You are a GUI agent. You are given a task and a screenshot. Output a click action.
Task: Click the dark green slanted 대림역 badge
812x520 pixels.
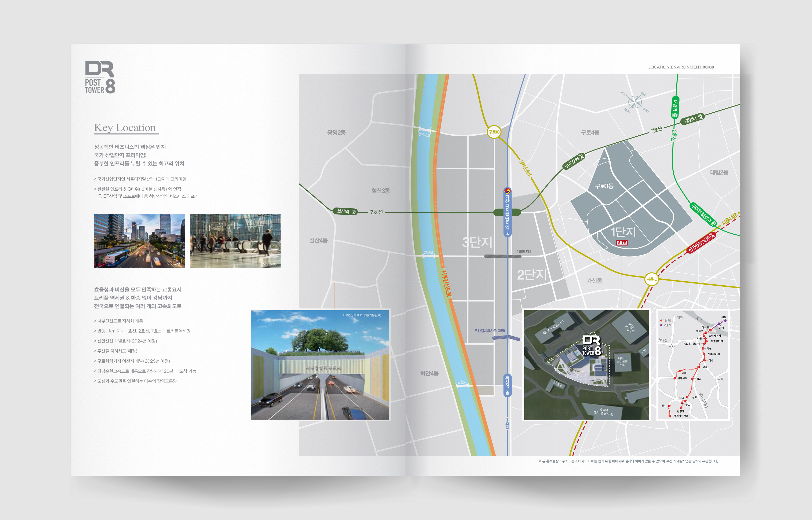click(693, 119)
